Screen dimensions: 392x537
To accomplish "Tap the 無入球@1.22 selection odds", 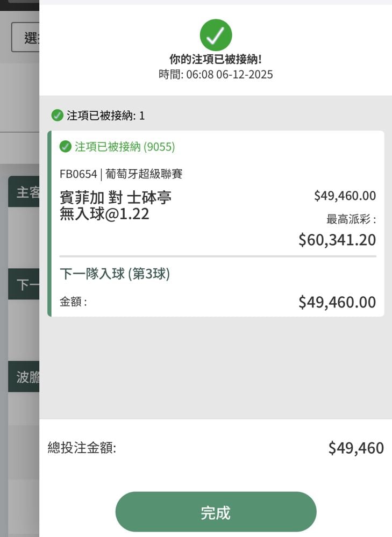I will [x=104, y=214].
